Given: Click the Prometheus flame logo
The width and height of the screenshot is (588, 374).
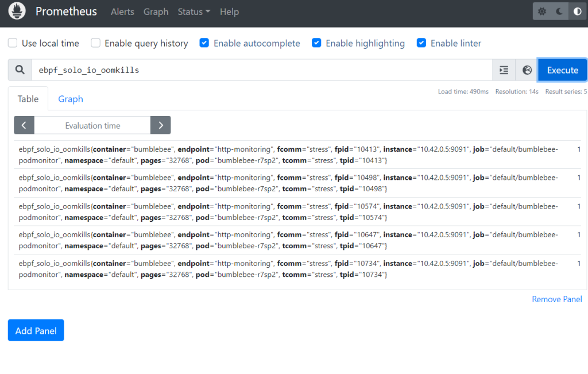Looking at the screenshot, I should [17, 11].
